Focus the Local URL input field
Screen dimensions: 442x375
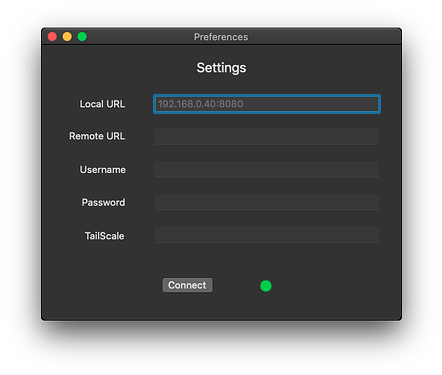(267, 104)
